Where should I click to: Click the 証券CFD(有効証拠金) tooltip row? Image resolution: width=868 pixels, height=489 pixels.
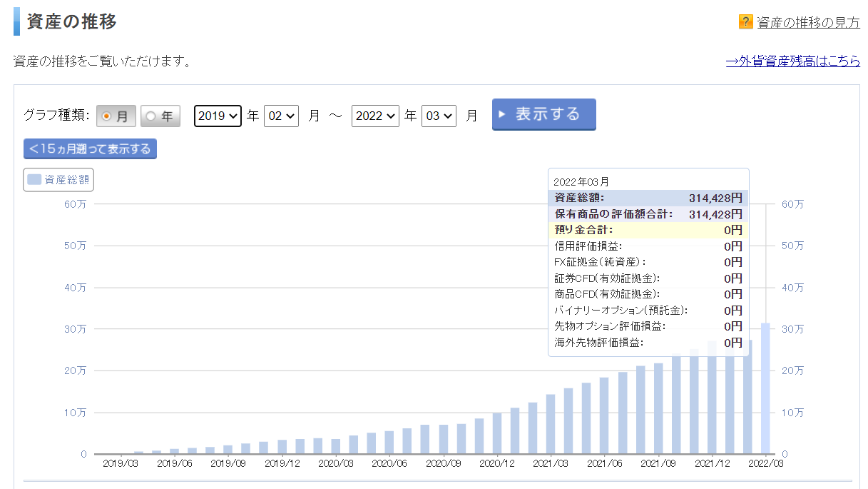648,278
